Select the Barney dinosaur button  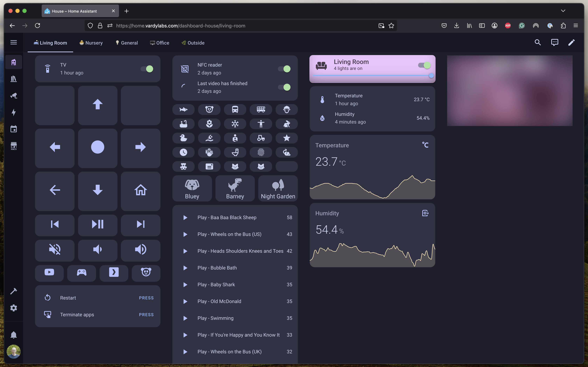point(235,189)
